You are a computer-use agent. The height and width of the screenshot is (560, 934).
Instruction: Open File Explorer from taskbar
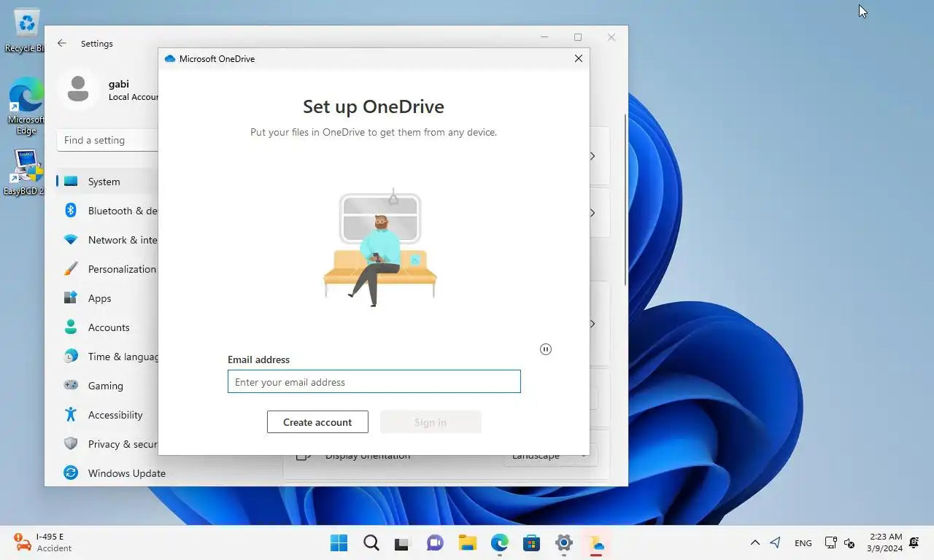point(467,543)
